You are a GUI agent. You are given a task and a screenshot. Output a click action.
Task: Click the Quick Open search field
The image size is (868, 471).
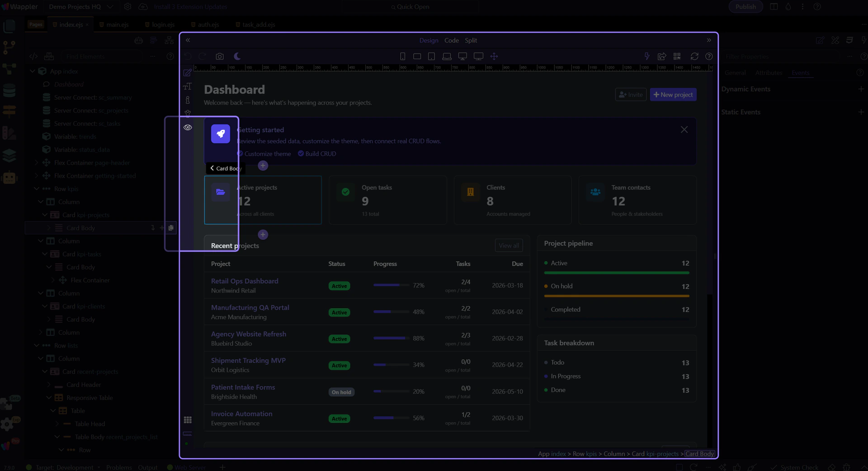click(x=410, y=7)
